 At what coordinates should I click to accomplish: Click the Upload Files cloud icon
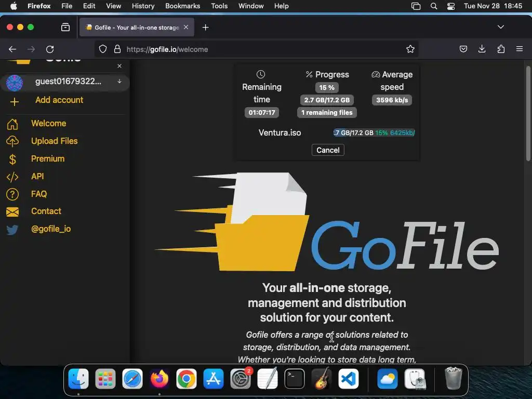(x=12, y=141)
